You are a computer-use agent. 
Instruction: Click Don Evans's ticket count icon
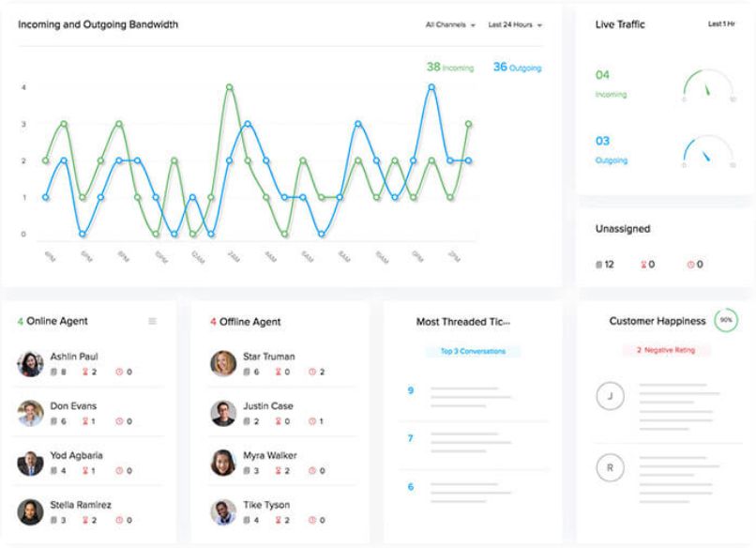(x=54, y=421)
